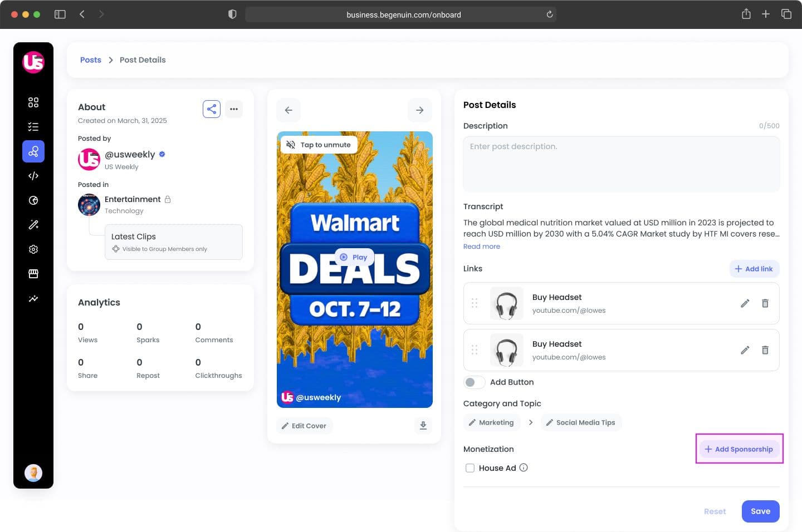This screenshot has width=802, height=532.
Task: Click the Add Sponsorship button
Action: pos(739,449)
